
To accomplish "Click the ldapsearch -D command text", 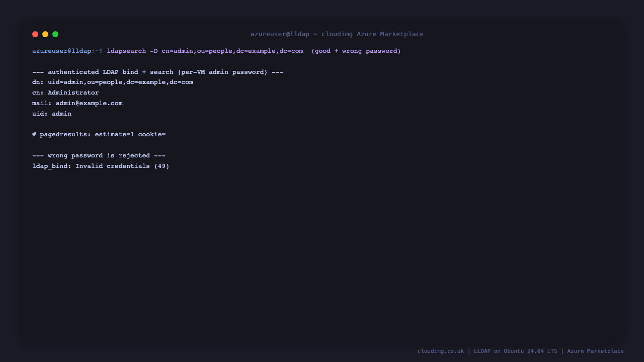I will [x=205, y=51].
